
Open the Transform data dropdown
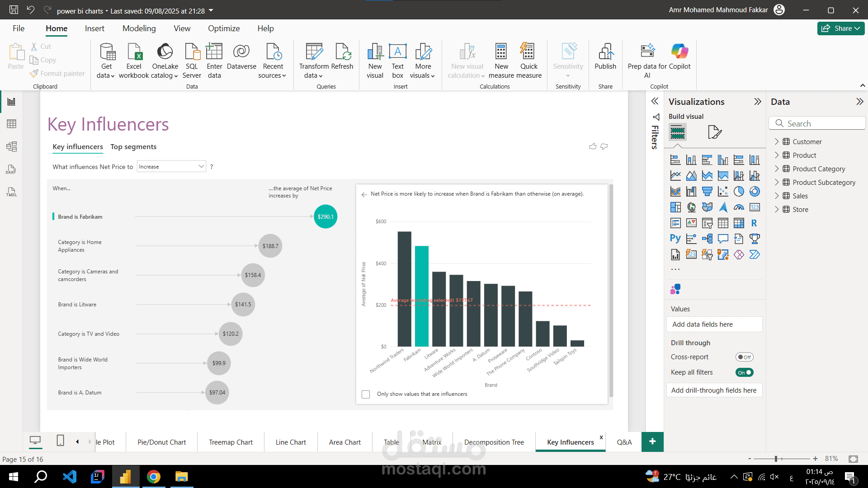click(314, 61)
